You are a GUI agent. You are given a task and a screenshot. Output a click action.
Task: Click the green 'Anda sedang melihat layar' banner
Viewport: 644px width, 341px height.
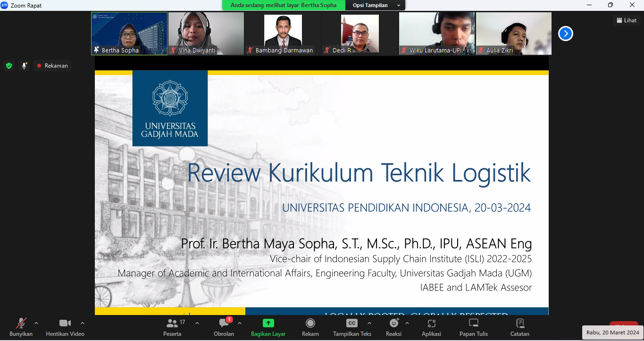[284, 5]
